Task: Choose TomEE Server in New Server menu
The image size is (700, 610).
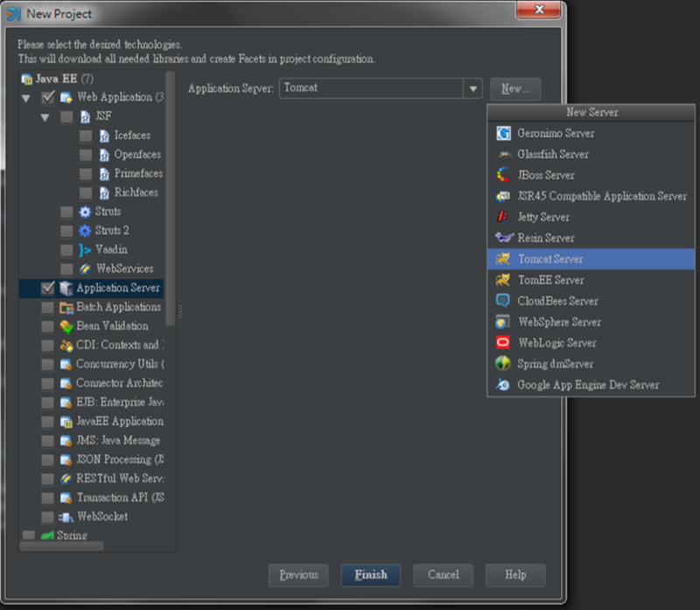Action: point(549,280)
